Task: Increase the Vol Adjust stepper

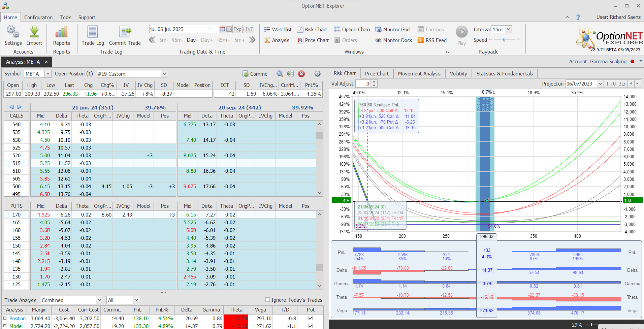Action: click(374, 82)
